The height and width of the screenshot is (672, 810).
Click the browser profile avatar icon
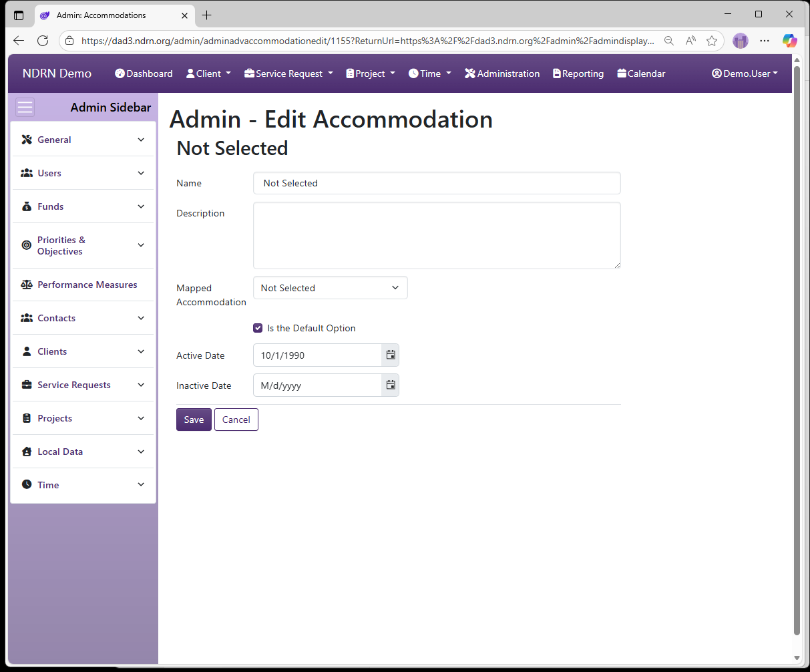click(x=741, y=41)
